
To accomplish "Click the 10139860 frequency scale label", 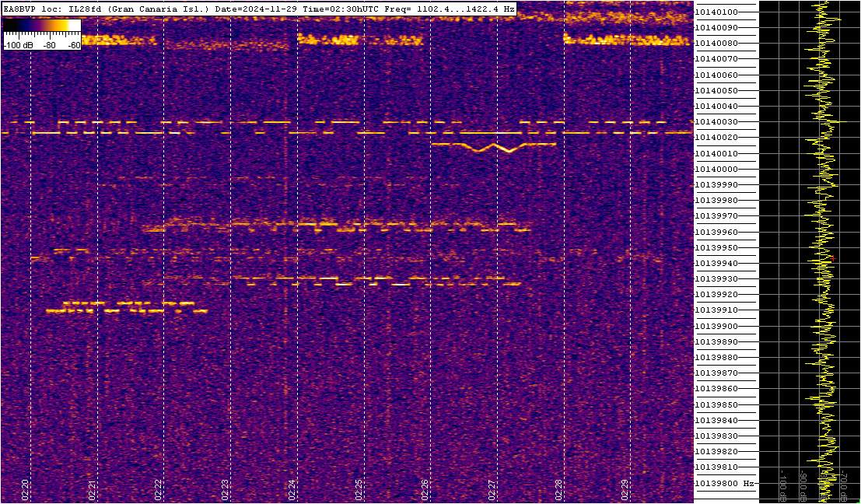I will pyautogui.click(x=716, y=389).
